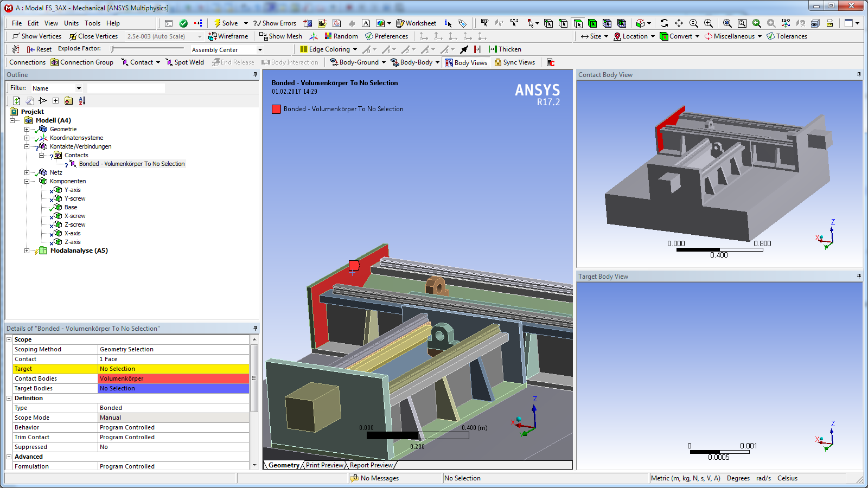Open the File menu
This screenshot has height=488, width=868.
(17, 23)
